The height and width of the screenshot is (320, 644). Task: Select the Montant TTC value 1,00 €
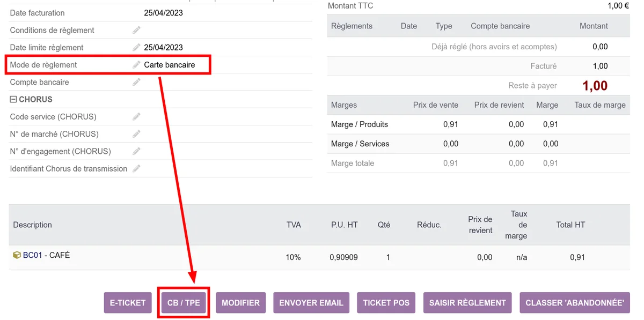point(618,6)
